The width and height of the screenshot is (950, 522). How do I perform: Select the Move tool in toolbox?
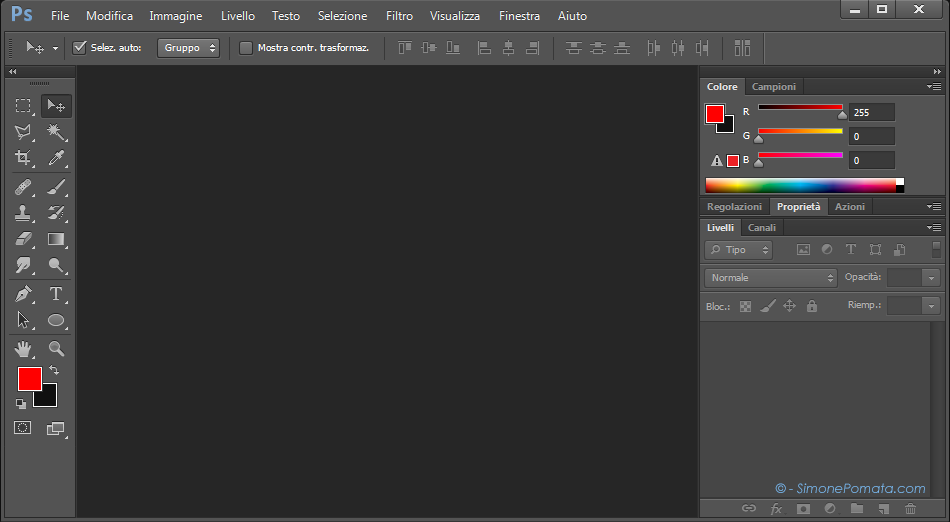[x=56, y=106]
